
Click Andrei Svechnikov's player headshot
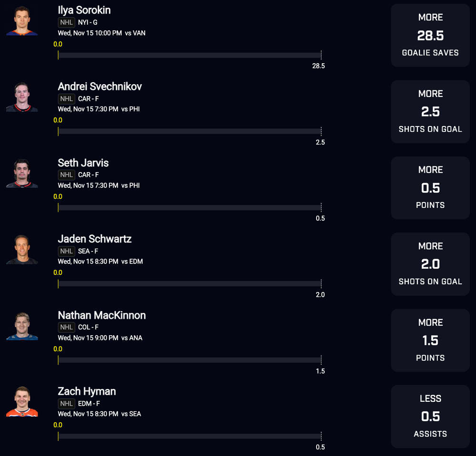point(22,97)
